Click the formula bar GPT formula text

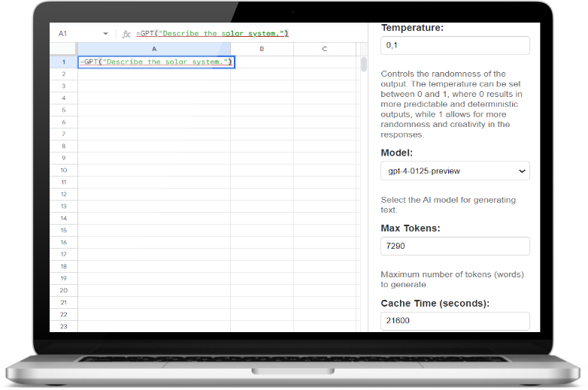pyautogui.click(x=211, y=34)
